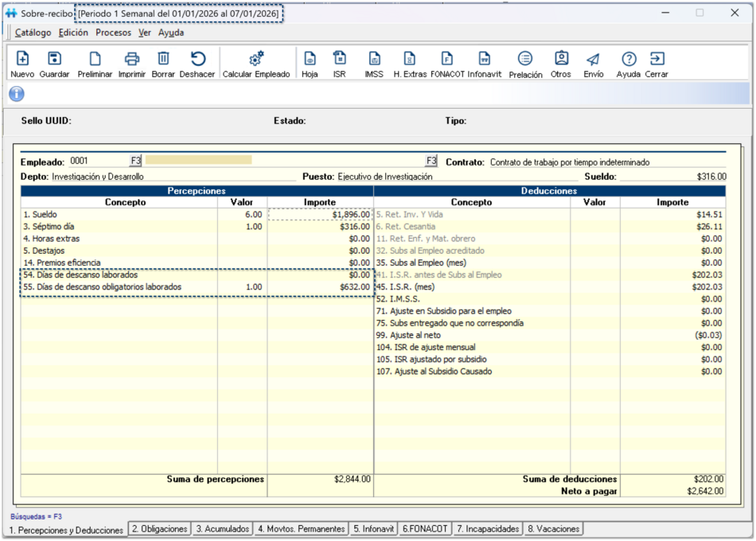Select the Sueldo importe cell $1,896.00
756x541 pixels.
click(320, 215)
